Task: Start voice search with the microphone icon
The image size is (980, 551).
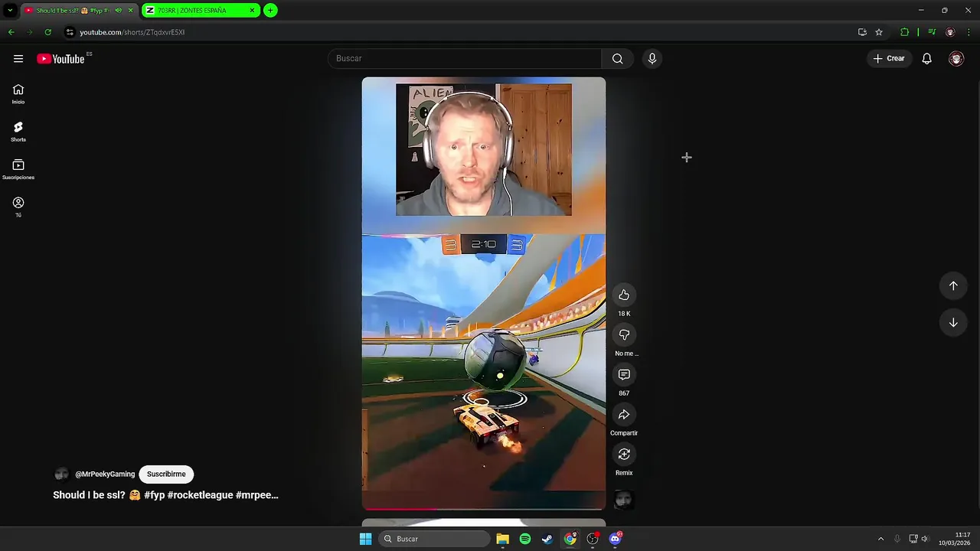Action: click(652, 59)
